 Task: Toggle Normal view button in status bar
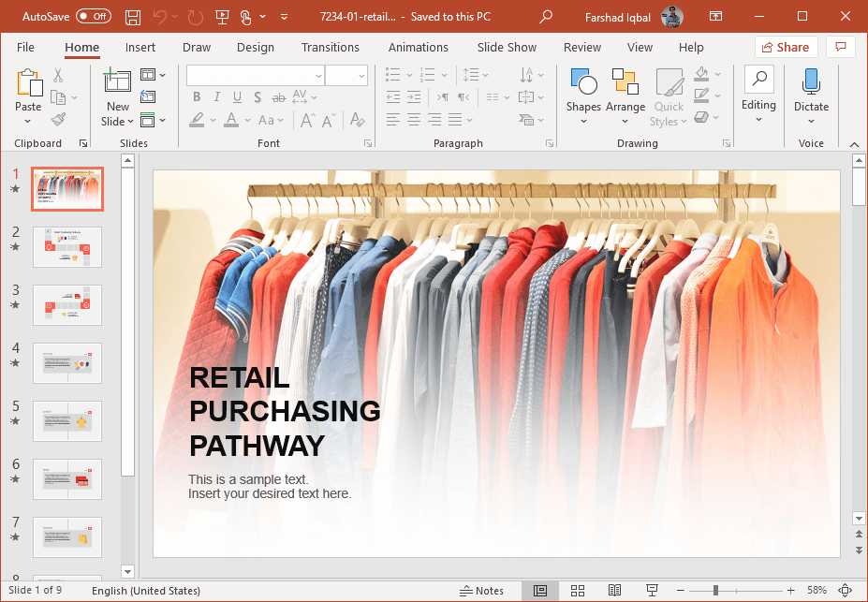[540, 591]
